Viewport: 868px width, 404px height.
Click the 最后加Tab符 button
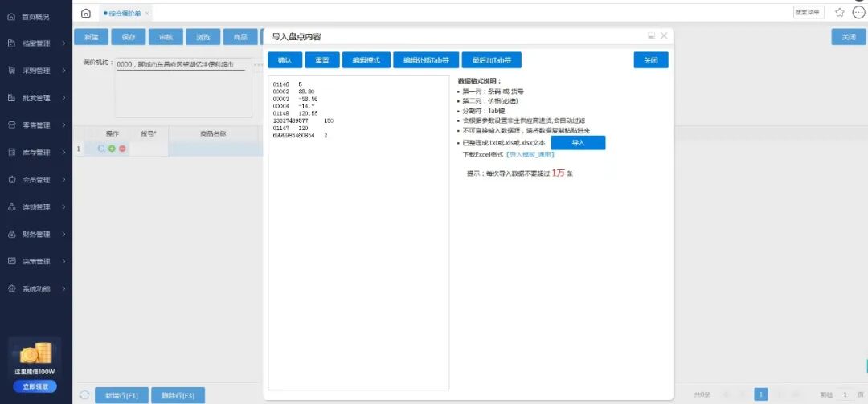[x=491, y=60]
